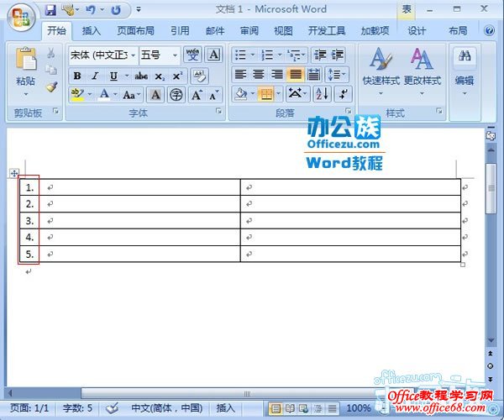Expand the borders dropdown arrow
The image size is (504, 420).
click(278, 94)
